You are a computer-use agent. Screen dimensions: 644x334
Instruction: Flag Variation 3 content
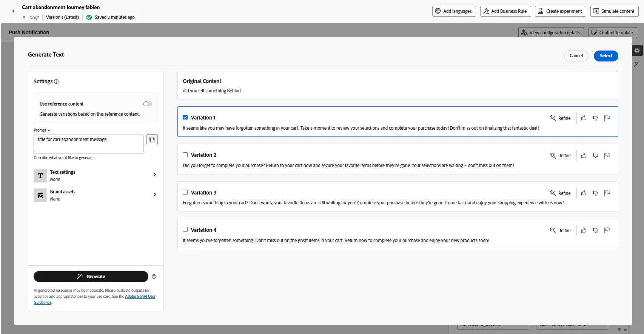click(x=607, y=193)
